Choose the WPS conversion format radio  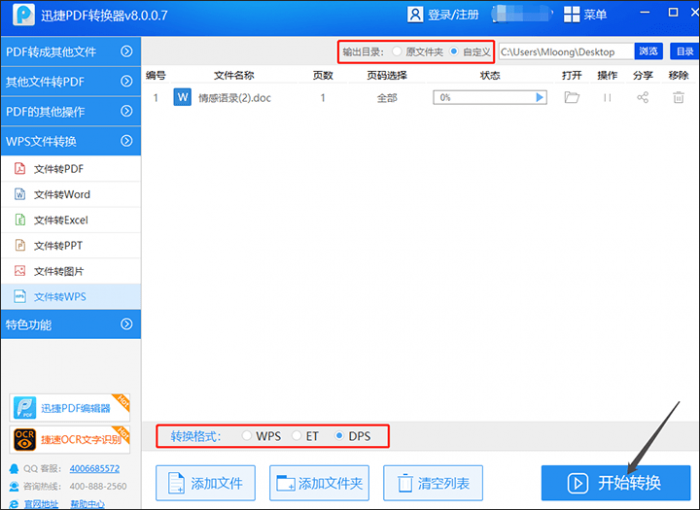[246, 435]
